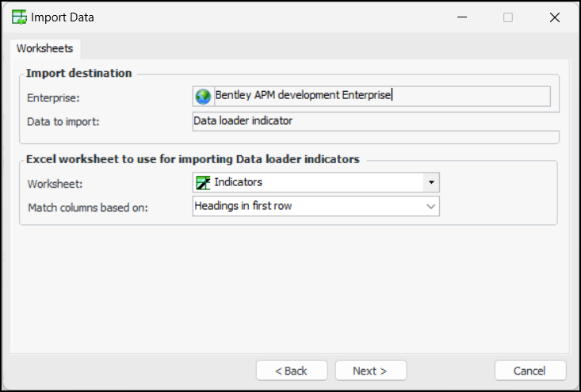Viewport: 581px width, 392px height.
Task: Click the 'Import Data' title bar text
Action: click(63, 17)
